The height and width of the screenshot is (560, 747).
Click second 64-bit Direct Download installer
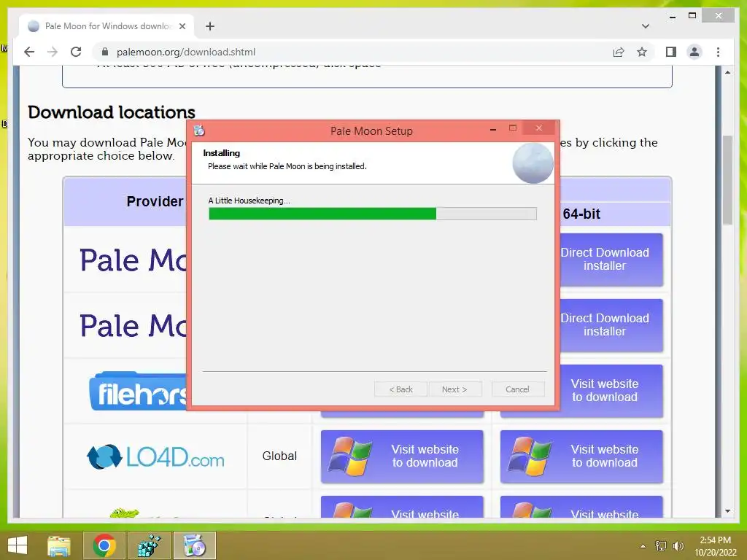tap(612, 325)
